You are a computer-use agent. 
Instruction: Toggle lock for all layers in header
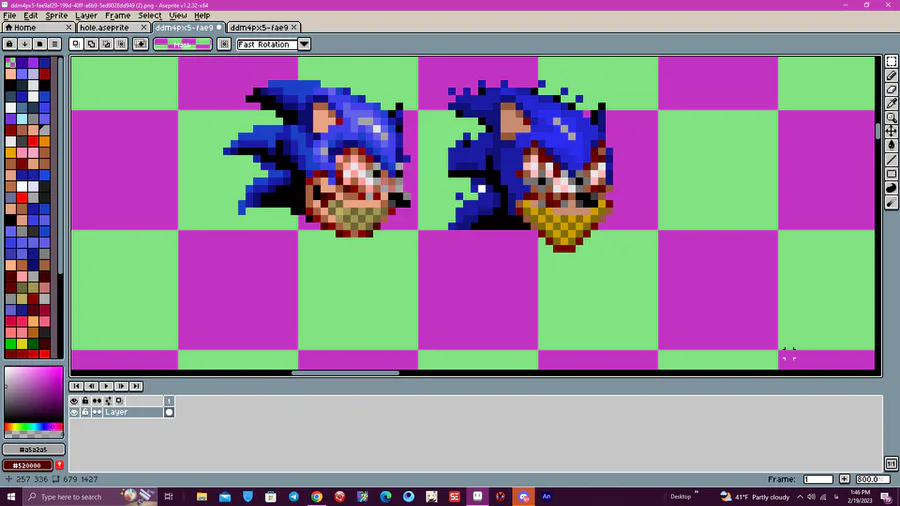tap(85, 401)
